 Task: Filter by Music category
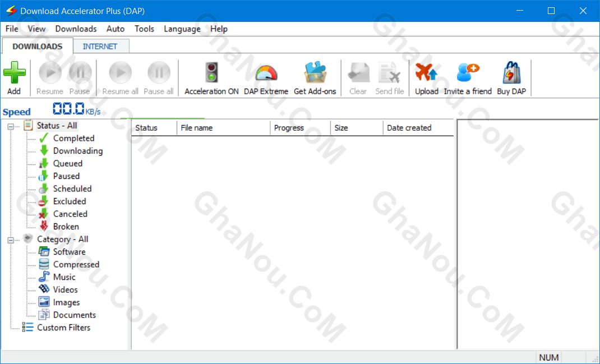coord(64,277)
